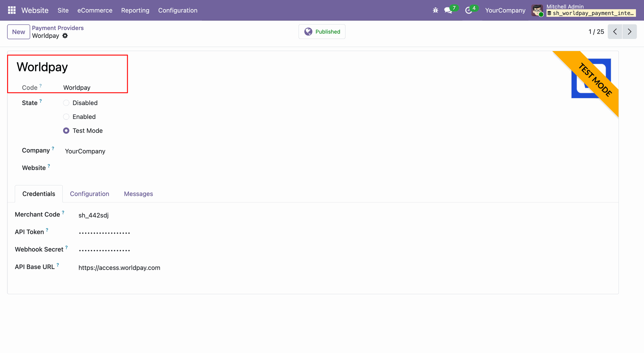Open the gear actions menu beside Worldpay
The height and width of the screenshot is (353, 644).
coord(65,36)
